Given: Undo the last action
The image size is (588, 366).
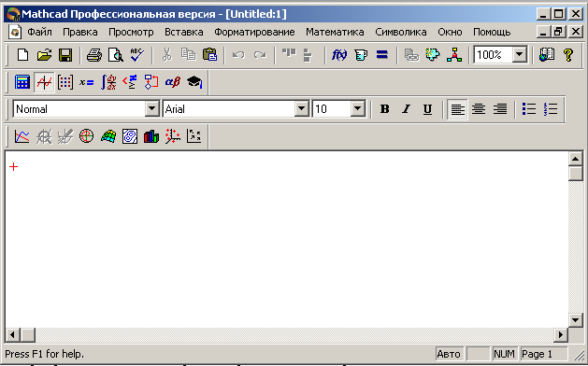Looking at the screenshot, I should pyautogui.click(x=238, y=55).
